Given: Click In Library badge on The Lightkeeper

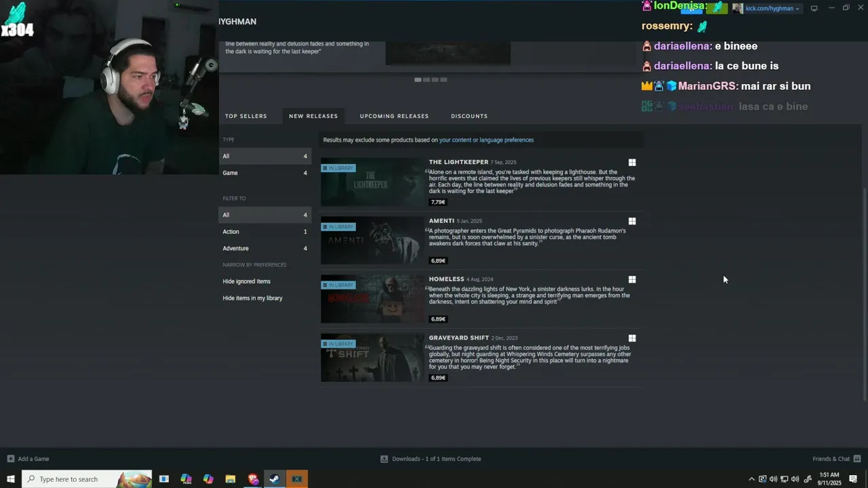Looking at the screenshot, I should (338, 168).
